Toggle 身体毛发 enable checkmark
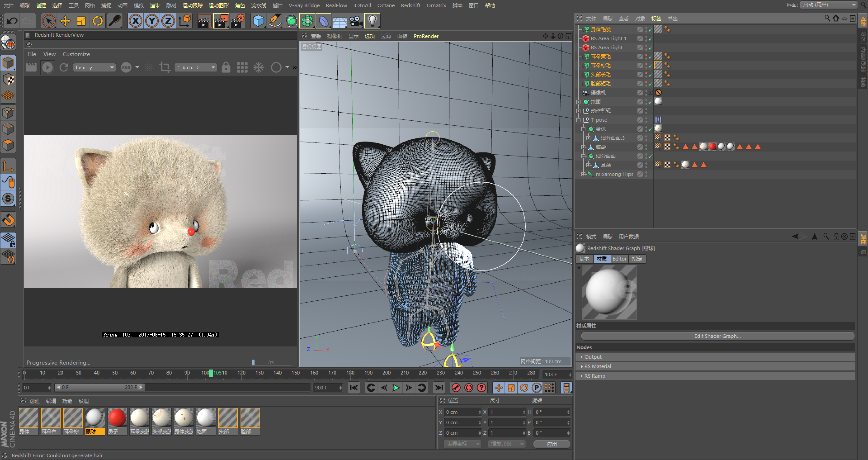The height and width of the screenshot is (460, 868). click(651, 30)
